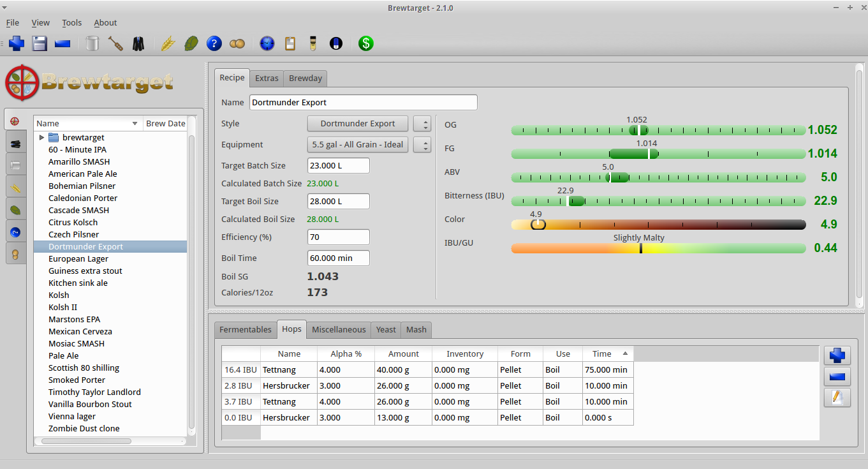The width and height of the screenshot is (868, 469).
Task: Select the Vanilla Bourbon Stout recipe
Action: coord(90,405)
